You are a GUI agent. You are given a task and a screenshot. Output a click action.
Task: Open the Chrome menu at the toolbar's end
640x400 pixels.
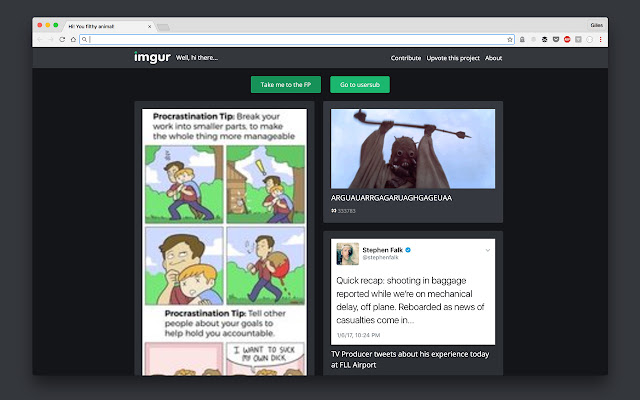coord(601,39)
